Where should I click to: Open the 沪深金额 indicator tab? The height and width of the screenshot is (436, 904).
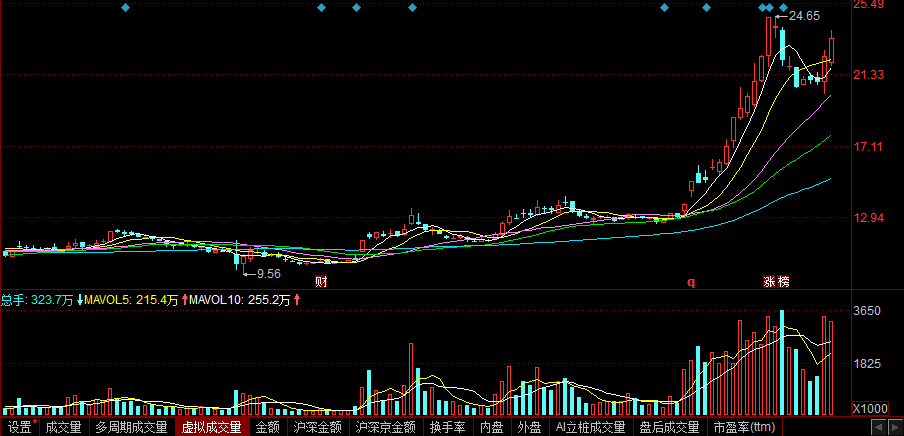pos(317,427)
